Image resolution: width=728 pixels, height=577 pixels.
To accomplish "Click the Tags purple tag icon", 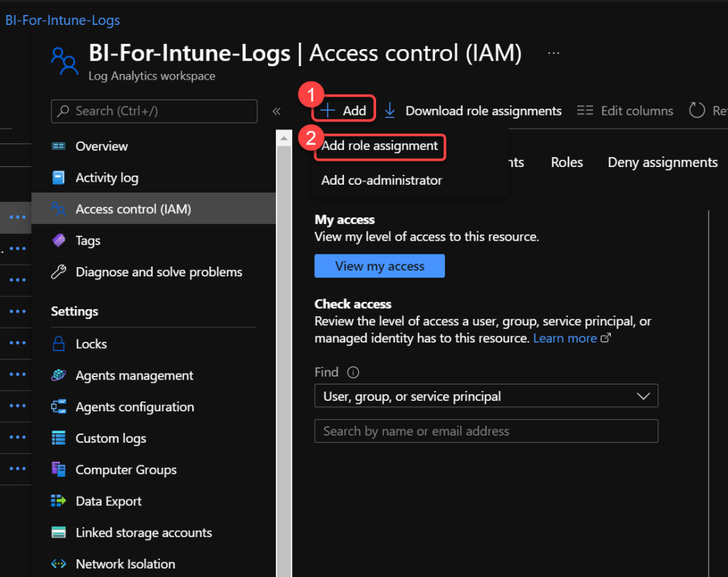I will (x=58, y=241).
